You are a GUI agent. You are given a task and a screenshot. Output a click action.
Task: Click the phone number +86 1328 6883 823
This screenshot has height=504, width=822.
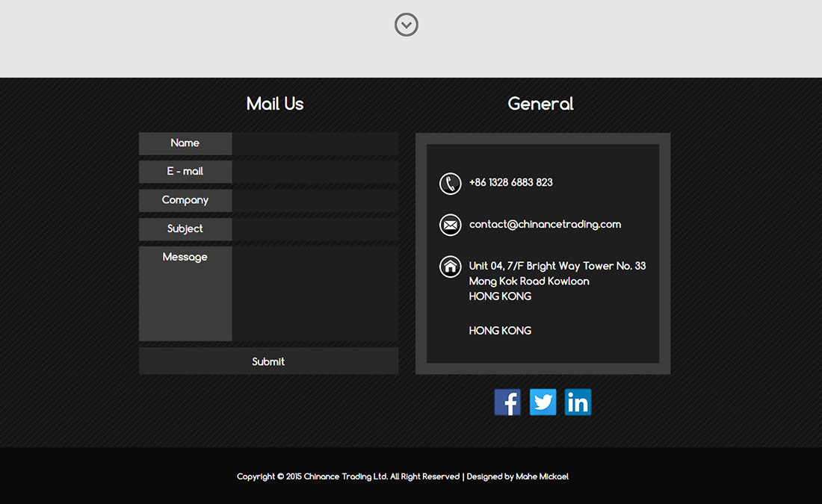(x=510, y=182)
